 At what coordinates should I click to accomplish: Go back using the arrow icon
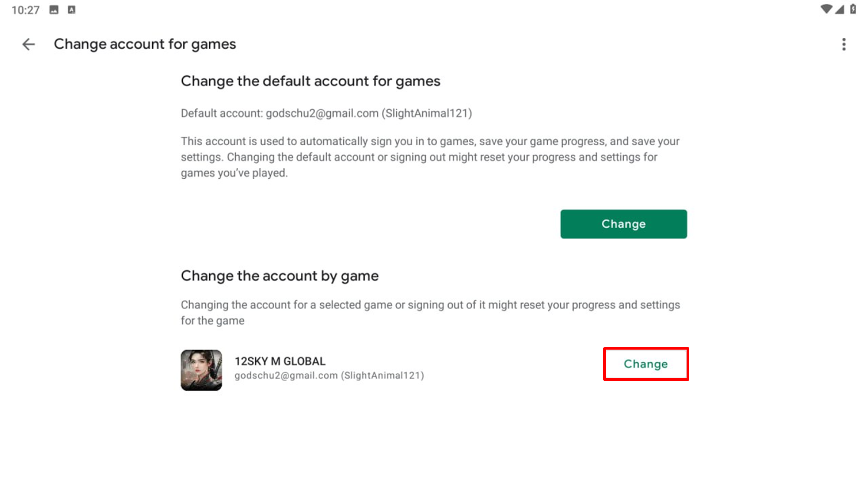pos(29,44)
